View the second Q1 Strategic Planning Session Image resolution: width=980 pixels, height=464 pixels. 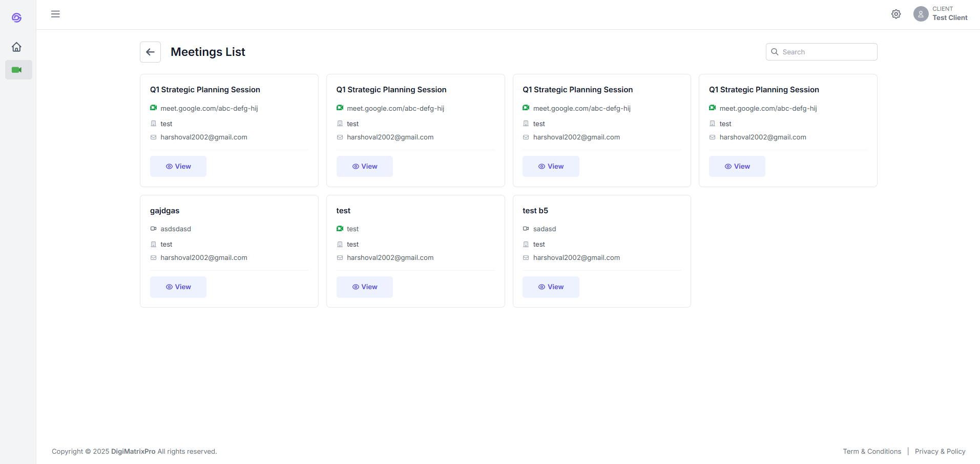click(364, 166)
